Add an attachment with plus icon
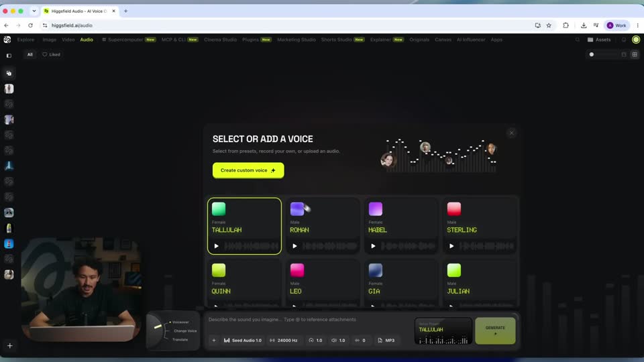The image size is (644, 362). (x=214, y=341)
